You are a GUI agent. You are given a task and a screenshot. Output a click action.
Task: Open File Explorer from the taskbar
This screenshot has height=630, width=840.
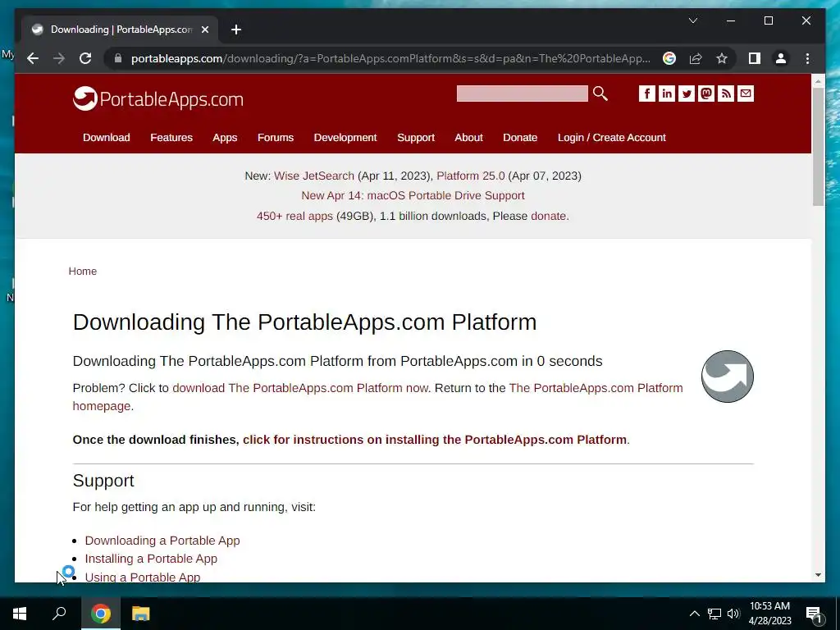coord(141,614)
